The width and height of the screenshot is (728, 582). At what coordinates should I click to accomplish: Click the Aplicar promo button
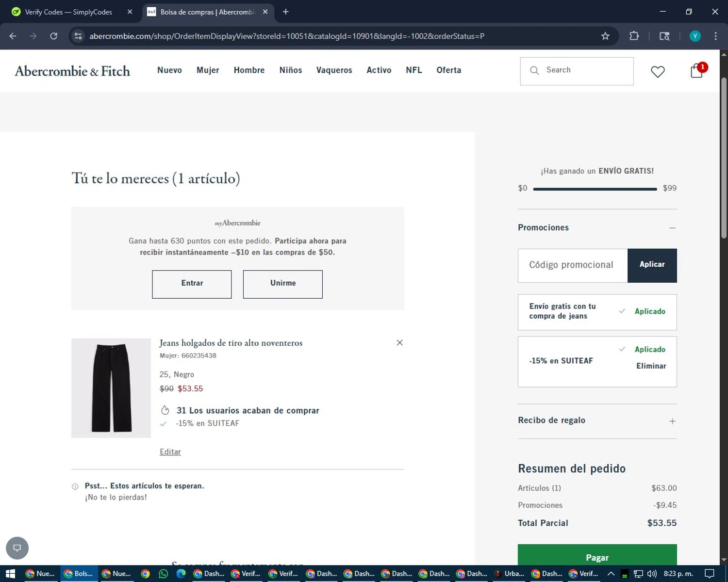click(x=652, y=265)
